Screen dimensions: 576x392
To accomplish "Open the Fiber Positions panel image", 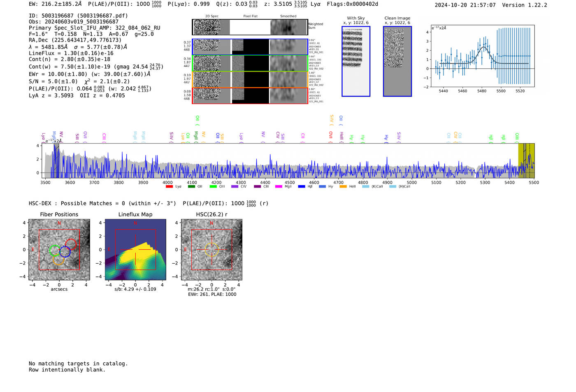I will point(59,250).
